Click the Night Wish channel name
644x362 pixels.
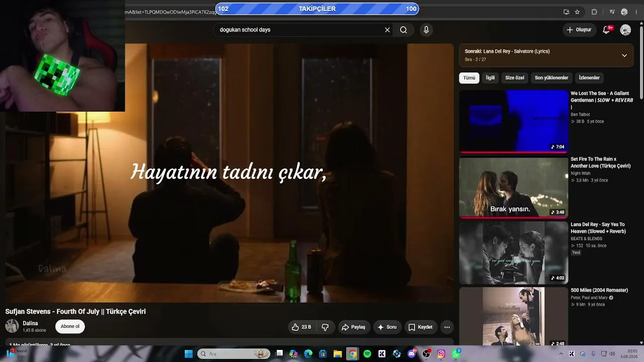(x=581, y=173)
